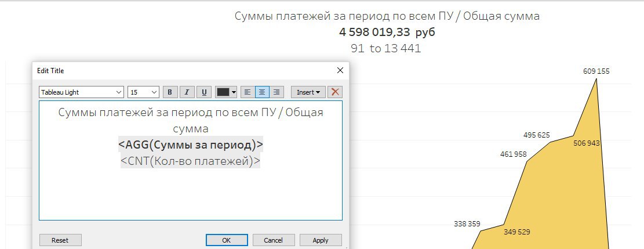Select the <AGG(Суммы за период)> field
The width and height of the screenshot is (644, 249).
click(x=191, y=145)
